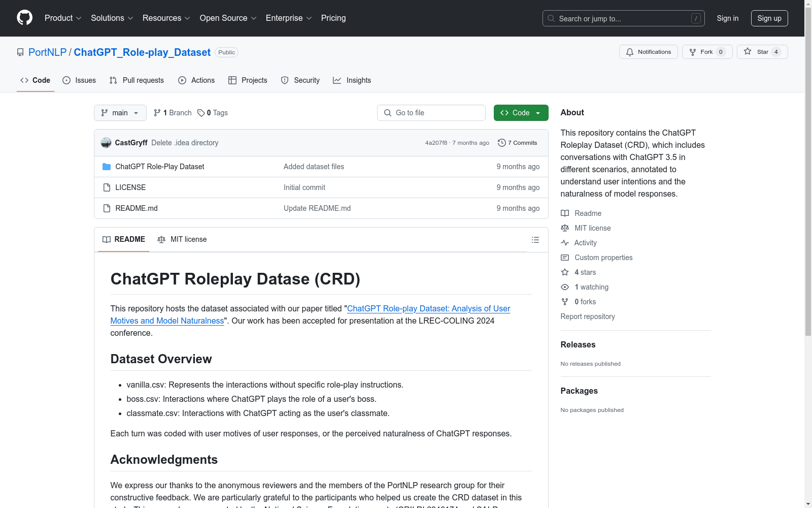
Task: Click the Public badge label
Action: tap(227, 52)
